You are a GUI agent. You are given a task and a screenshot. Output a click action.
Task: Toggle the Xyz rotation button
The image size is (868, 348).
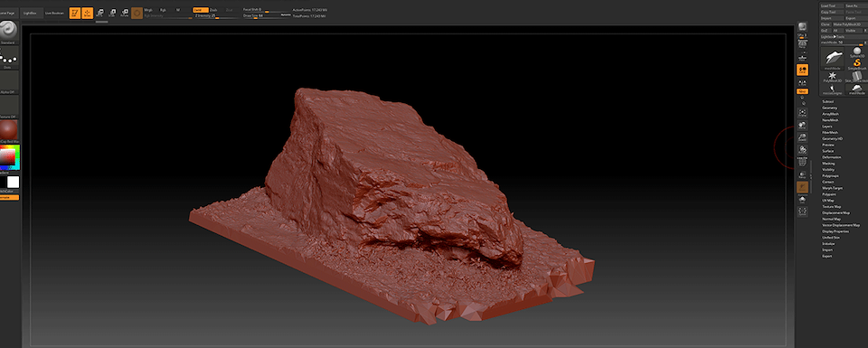(802, 90)
